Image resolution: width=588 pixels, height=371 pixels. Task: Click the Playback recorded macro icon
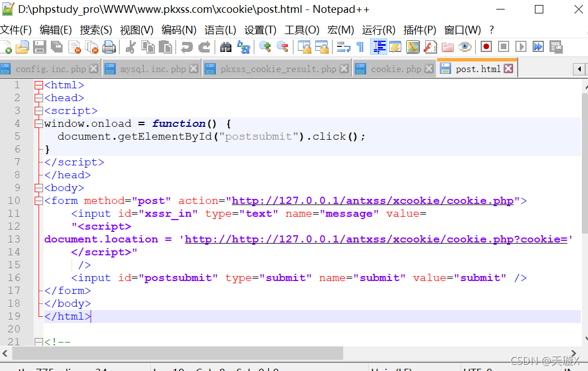(520, 47)
